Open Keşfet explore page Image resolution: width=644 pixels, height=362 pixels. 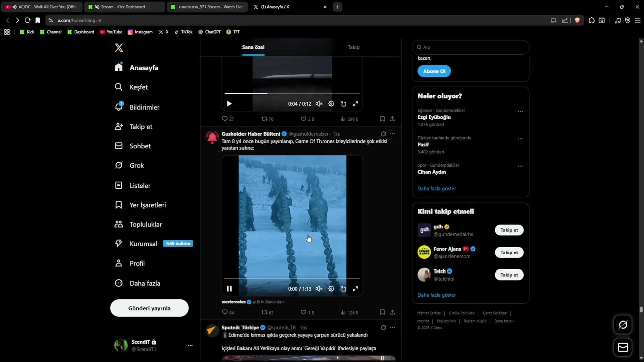tap(131, 87)
